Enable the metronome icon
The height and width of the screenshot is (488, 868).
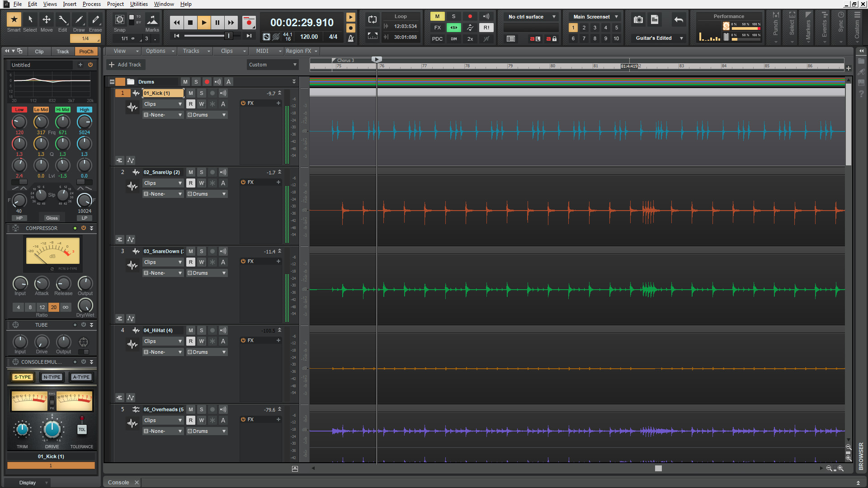coord(351,38)
